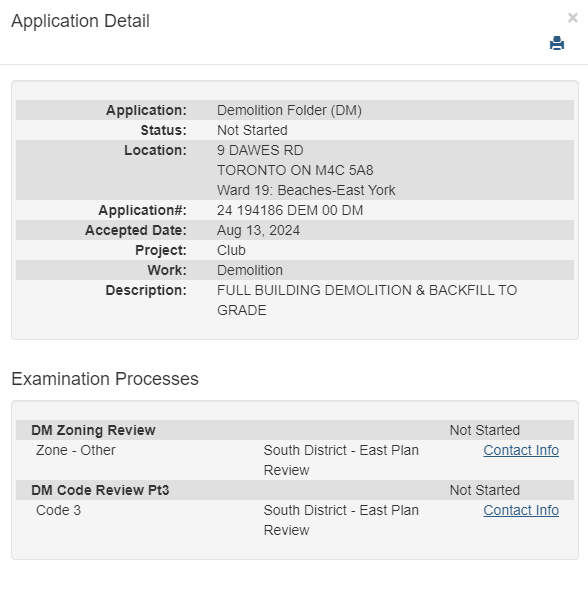Click Ward 19: Beaches-East York text

point(306,190)
